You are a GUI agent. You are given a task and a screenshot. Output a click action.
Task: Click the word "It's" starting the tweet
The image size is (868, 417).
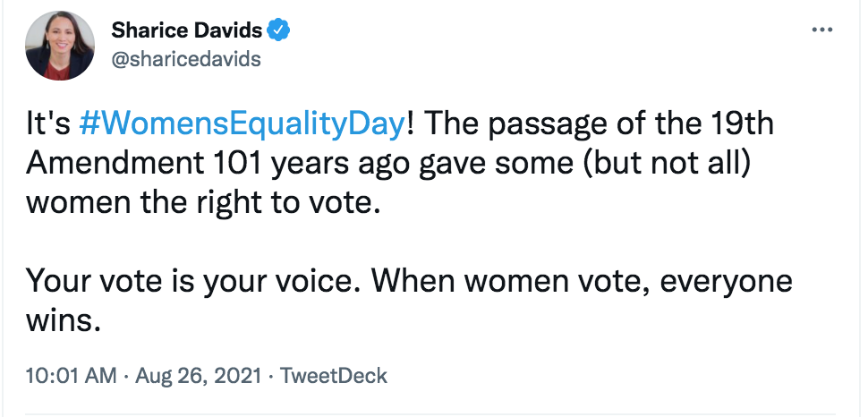(48, 124)
